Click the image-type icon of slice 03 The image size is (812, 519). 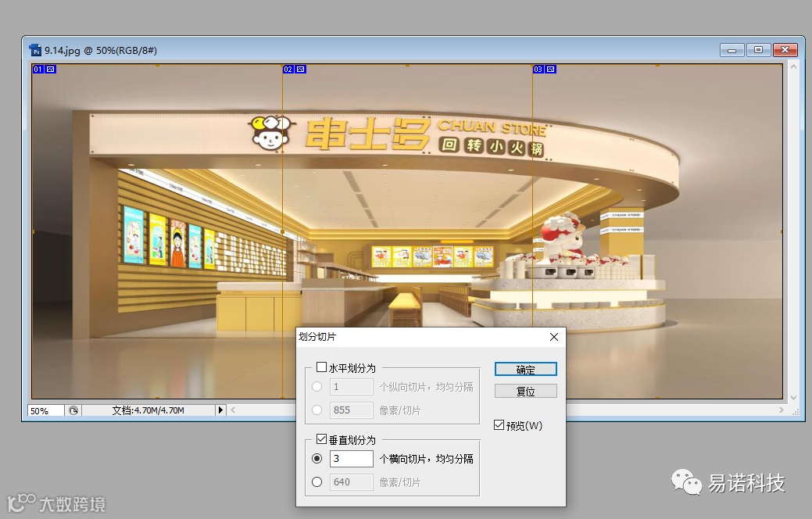pos(550,70)
